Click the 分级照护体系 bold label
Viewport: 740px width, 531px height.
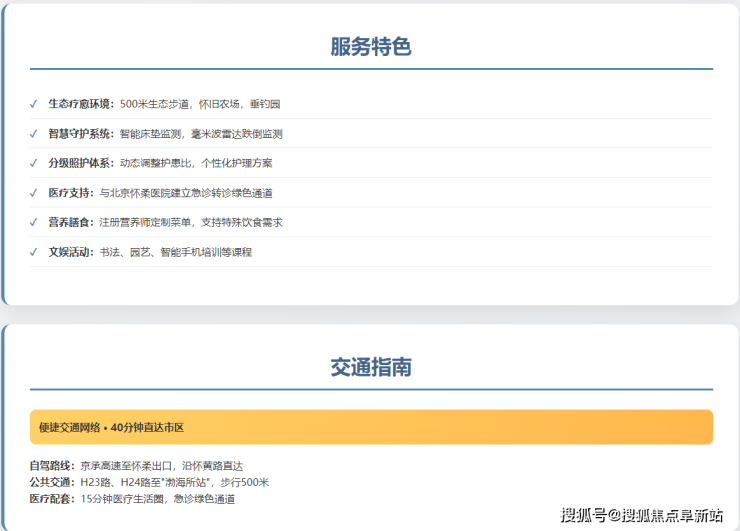click(81, 163)
